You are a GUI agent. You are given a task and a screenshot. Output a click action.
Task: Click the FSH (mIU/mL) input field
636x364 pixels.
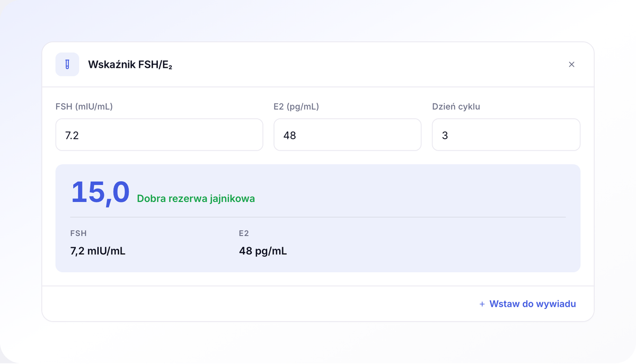pyautogui.click(x=160, y=135)
